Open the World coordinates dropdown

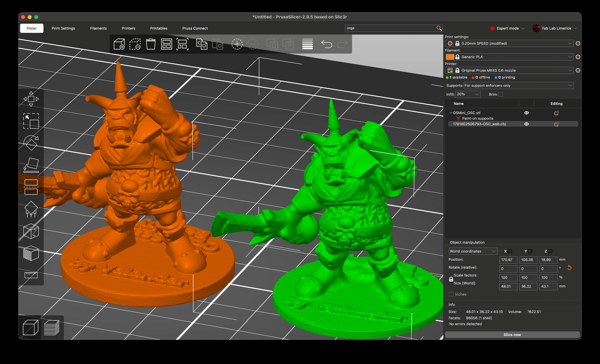[473, 251]
